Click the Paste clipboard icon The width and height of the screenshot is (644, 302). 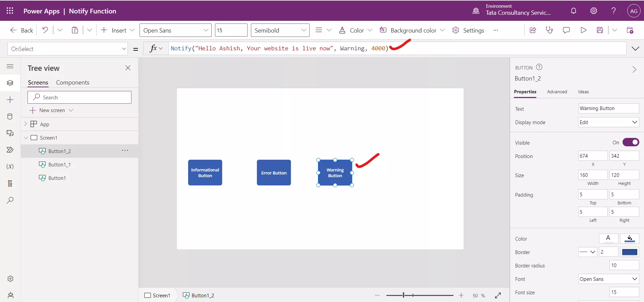75,30
